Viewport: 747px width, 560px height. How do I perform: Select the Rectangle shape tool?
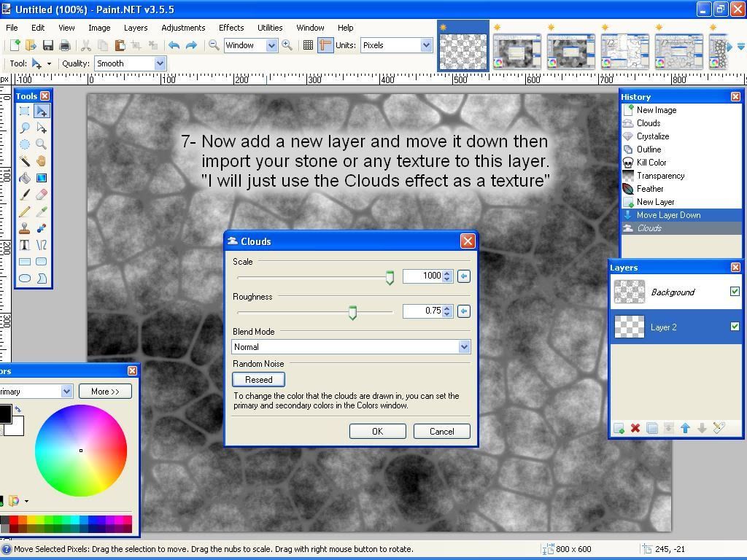(24, 262)
